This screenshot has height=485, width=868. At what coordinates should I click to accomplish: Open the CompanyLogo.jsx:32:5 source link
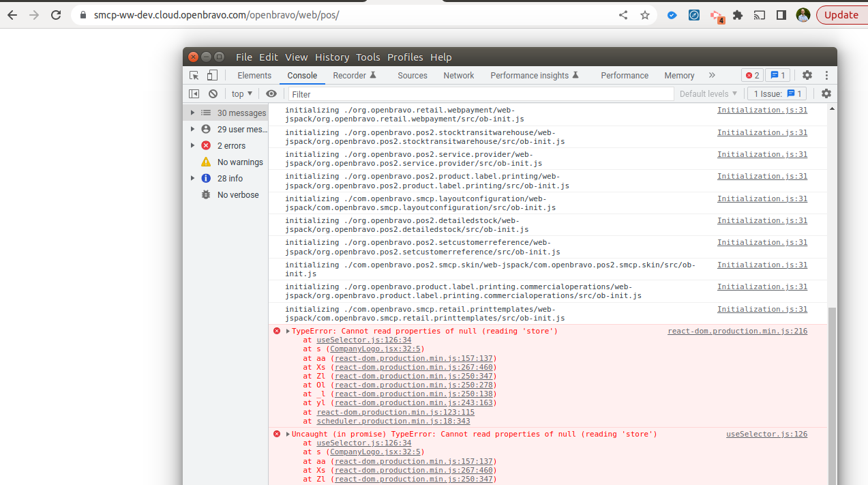(376, 349)
